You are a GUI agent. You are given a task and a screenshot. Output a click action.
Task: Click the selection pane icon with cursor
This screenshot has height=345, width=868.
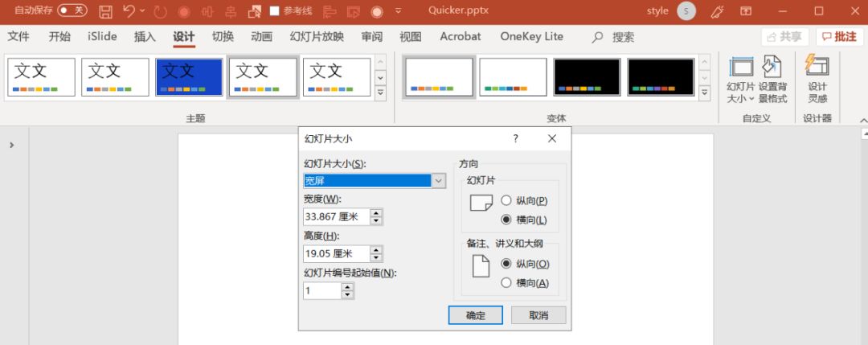click(255, 11)
